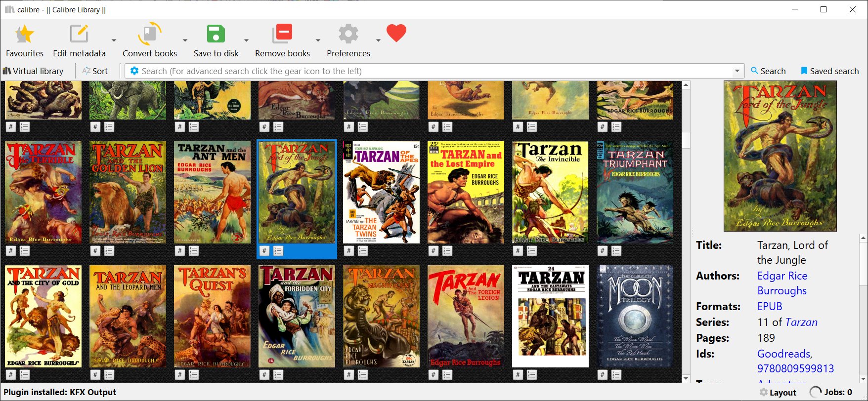Open the search history dropdown
868x401 pixels.
(738, 71)
